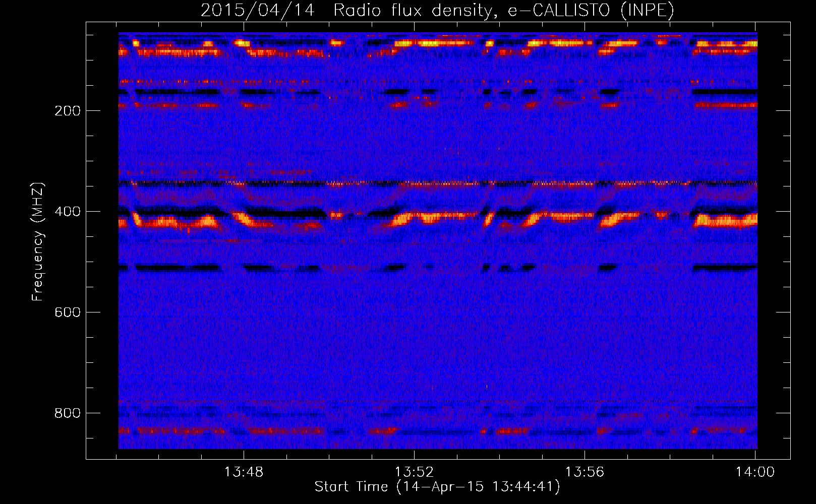Screen dimensions: 816x504
Task: Click the 'Start Time (14-Apr-15 13:44:41)' x-axis label
Action: coord(437,487)
